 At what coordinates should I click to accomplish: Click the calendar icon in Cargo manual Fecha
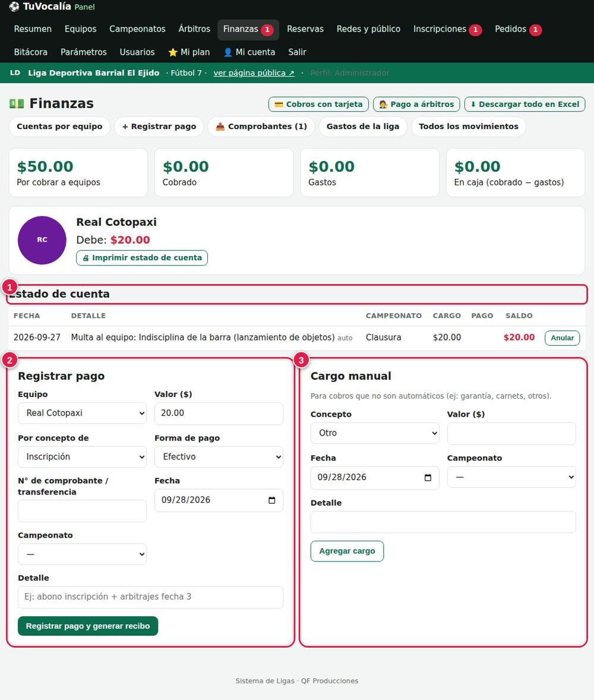(428, 477)
